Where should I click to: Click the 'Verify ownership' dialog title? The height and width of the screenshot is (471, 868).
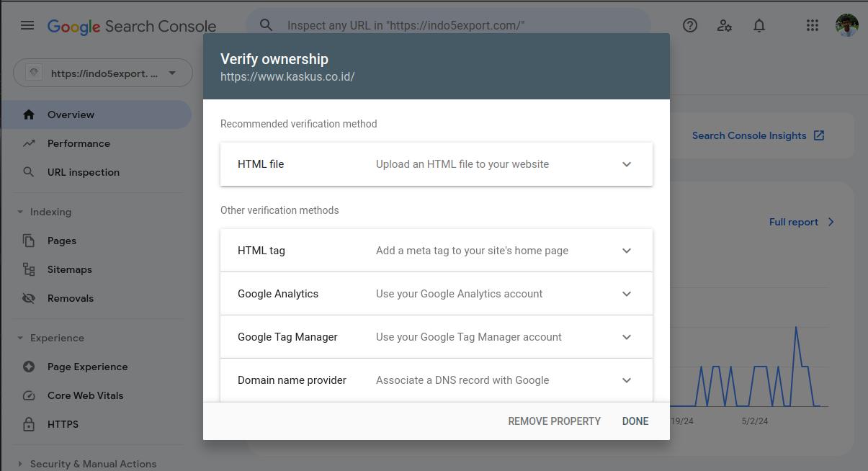pyautogui.click(x=274, y=59)
